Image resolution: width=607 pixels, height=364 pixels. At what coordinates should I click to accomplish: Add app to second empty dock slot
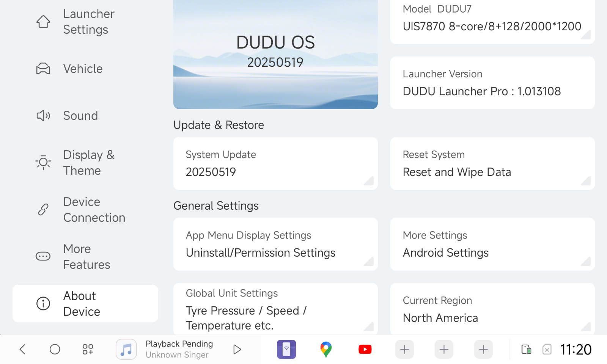coord(444,349)
